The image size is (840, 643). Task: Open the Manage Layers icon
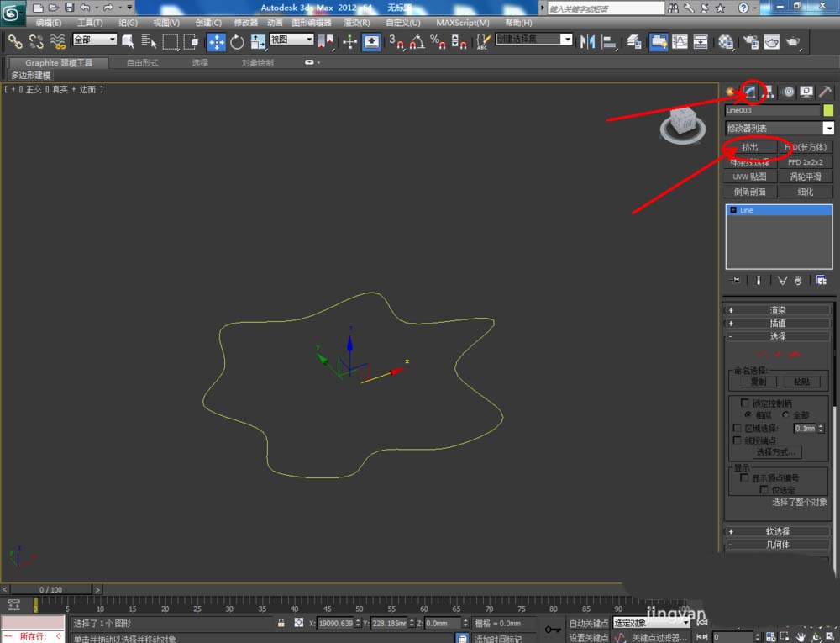pos(634,42)
